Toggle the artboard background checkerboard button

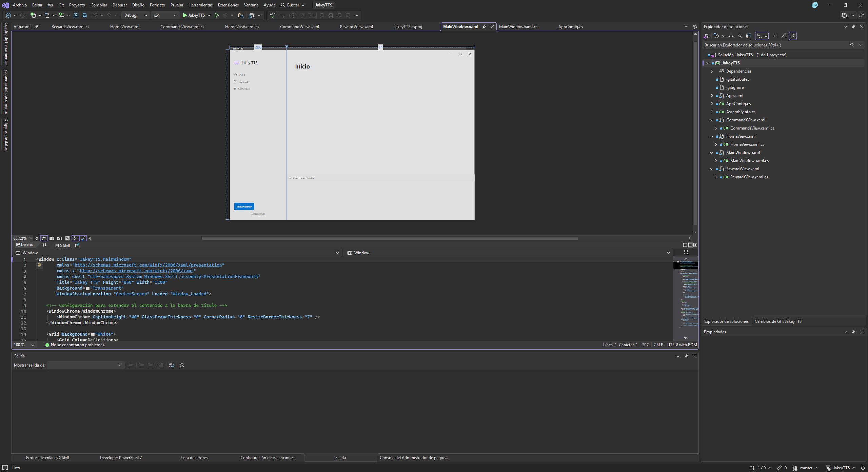coord(67,238)
